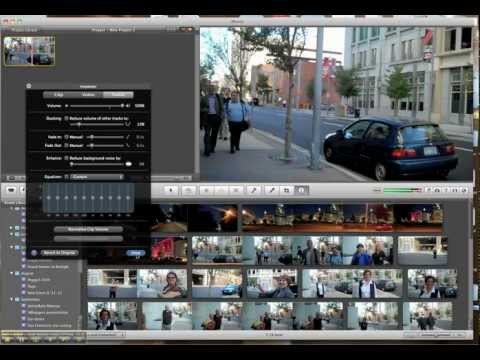The height and width of the screenshot is (360, 480).
Task: Open the keyword tool key icon
Action: [253, 190]
